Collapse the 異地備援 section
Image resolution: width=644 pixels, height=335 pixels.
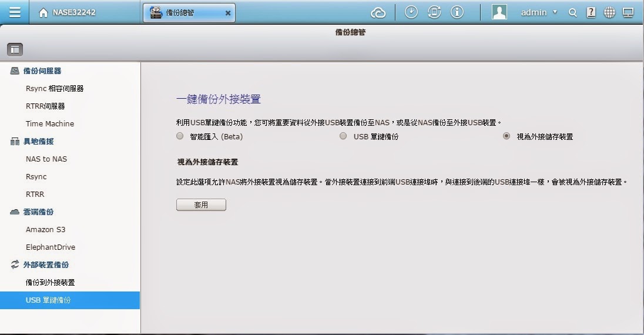coord(39,142)
